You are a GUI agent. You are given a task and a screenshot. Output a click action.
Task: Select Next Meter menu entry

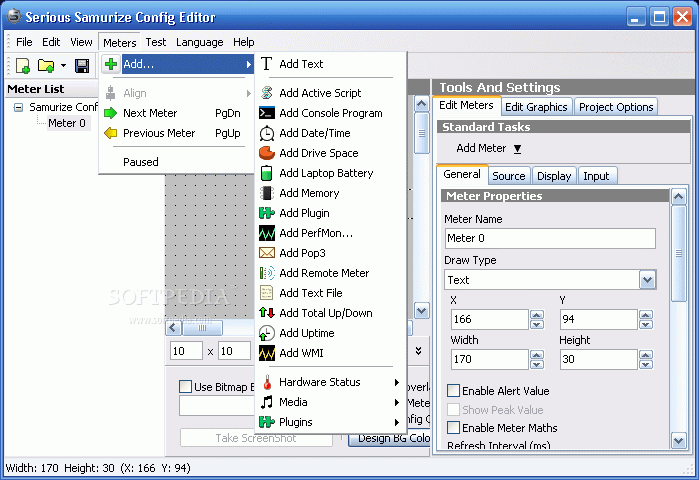tap(177, 113)
